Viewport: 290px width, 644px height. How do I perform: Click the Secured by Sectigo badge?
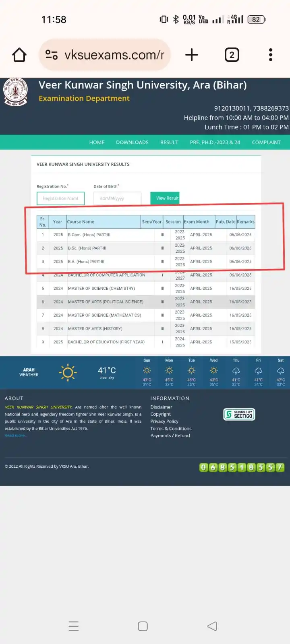click(239, 414)
